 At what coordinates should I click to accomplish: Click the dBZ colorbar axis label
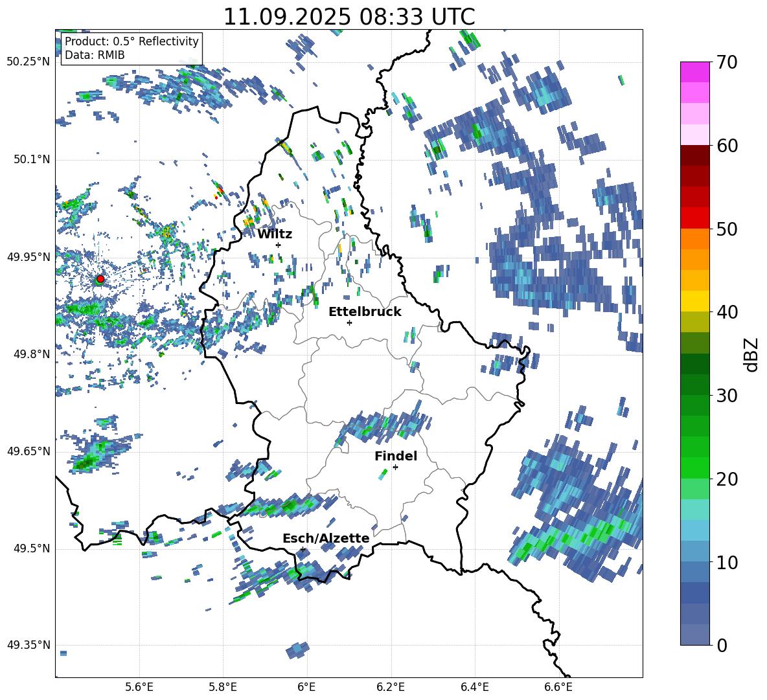click(752, 354)
